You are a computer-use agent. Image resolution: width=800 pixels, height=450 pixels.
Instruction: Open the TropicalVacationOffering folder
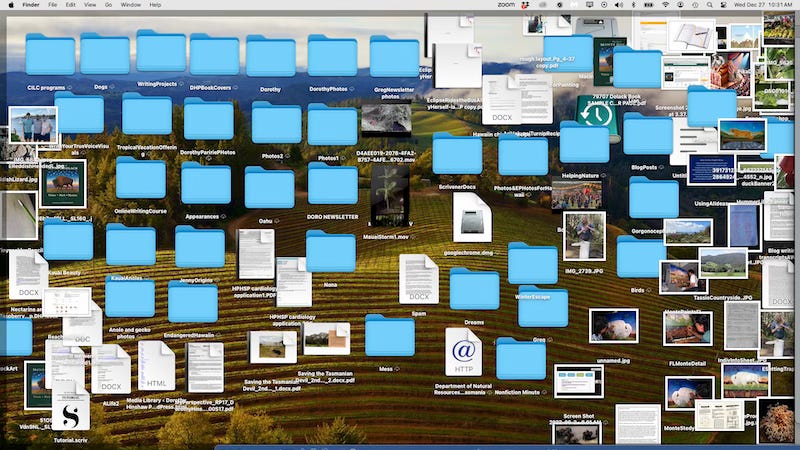point(147,113)
